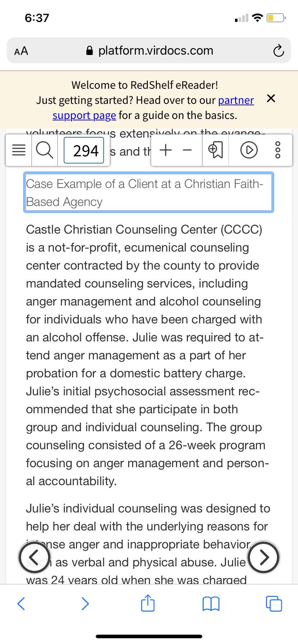298x644 pixels.
Task: Start read-aloud with the play icon
Action: 249,150
